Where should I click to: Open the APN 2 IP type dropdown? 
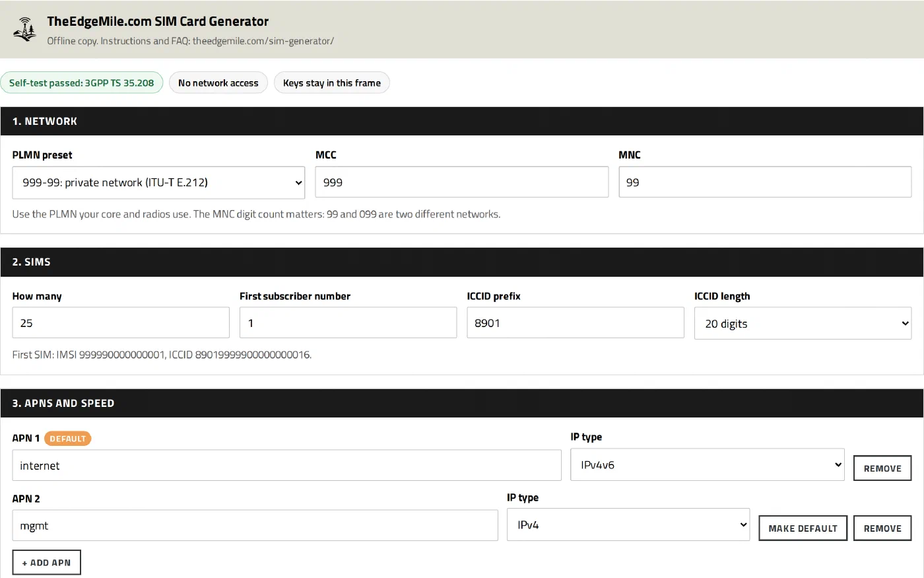(x=628, y=524)
